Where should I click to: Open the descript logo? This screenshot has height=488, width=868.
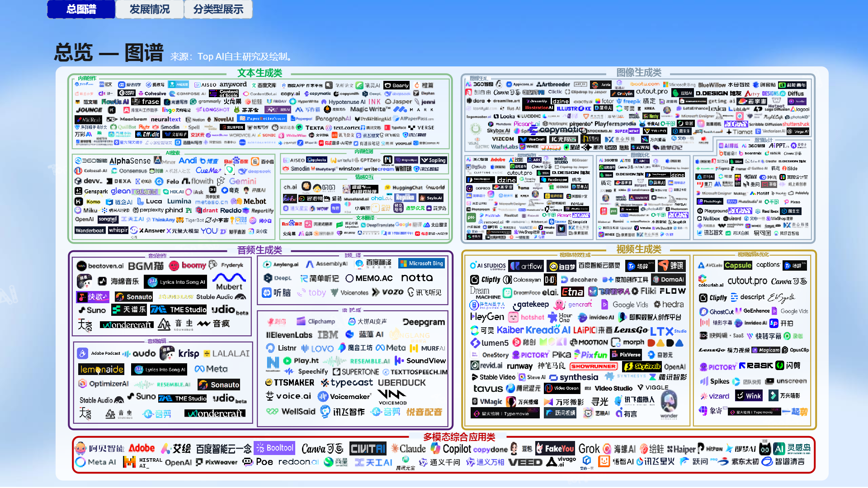(x=748, y=297)
